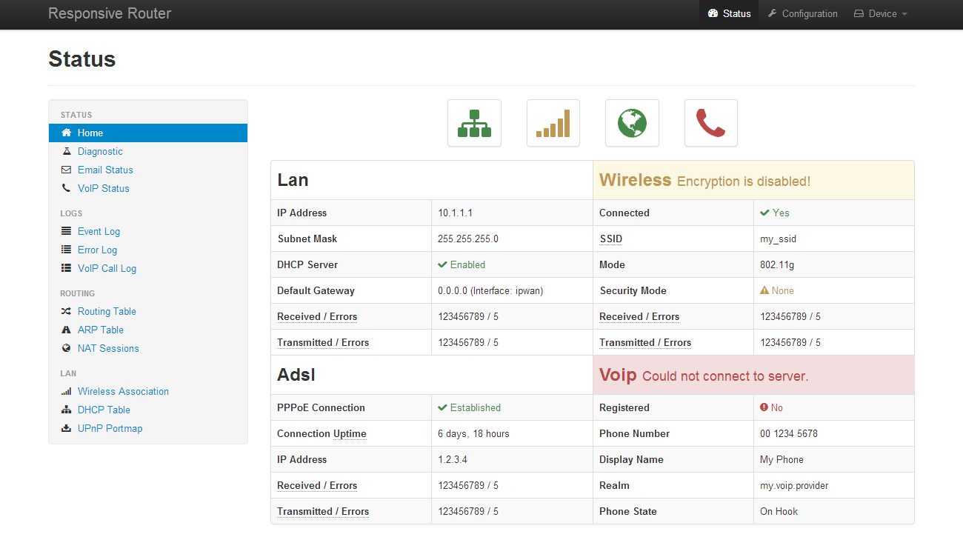
Task: Open the VoIP Status page link
Action: 103,188
